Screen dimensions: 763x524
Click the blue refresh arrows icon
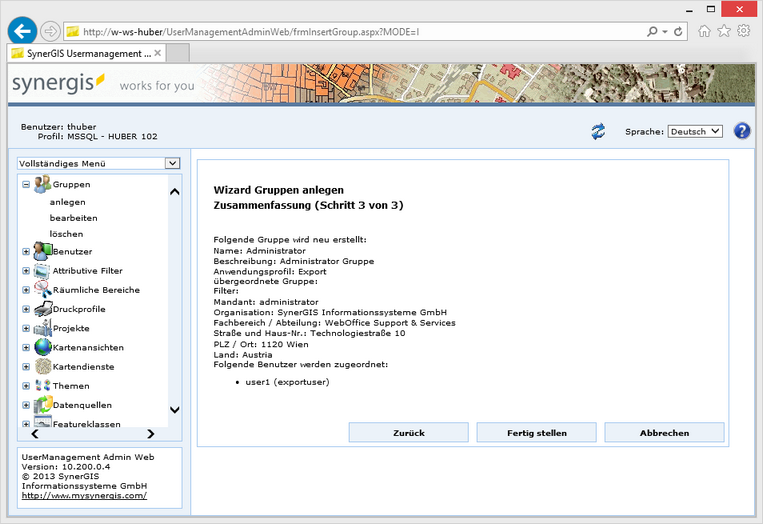(598, 132)
